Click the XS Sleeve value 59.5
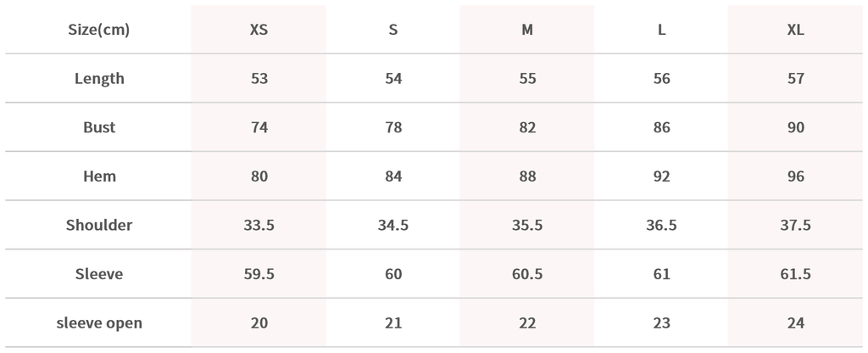This screenshot has height=353, width=868. point(259,274)
